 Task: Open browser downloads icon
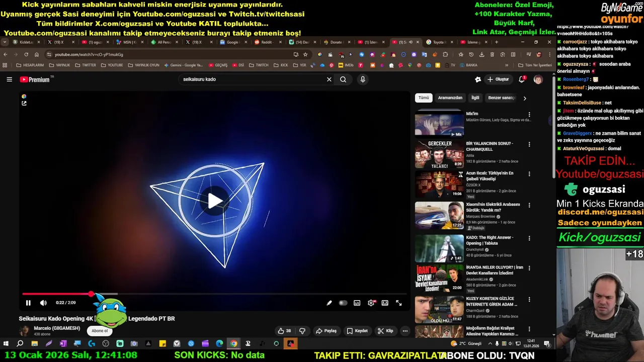pyautogui.click(x=481, y=54)
